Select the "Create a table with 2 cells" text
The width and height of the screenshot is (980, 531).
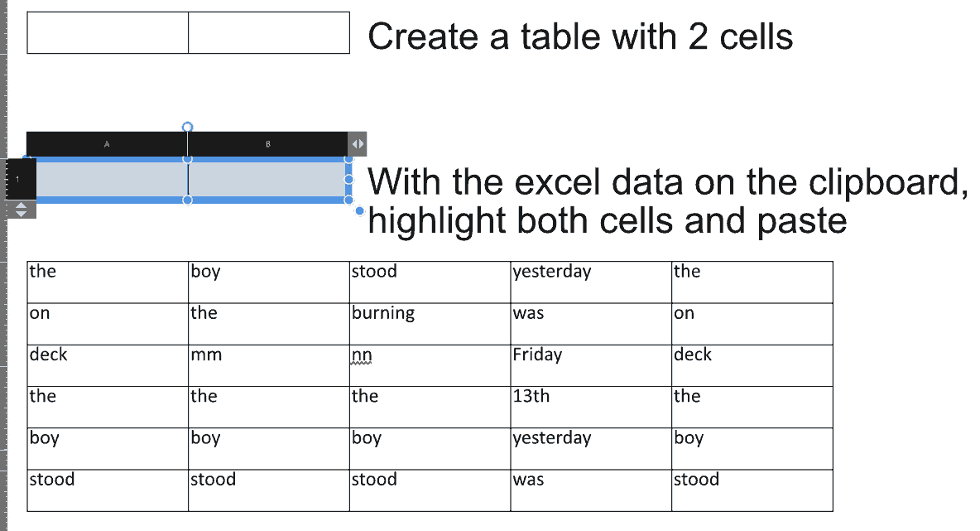(580, 36)
